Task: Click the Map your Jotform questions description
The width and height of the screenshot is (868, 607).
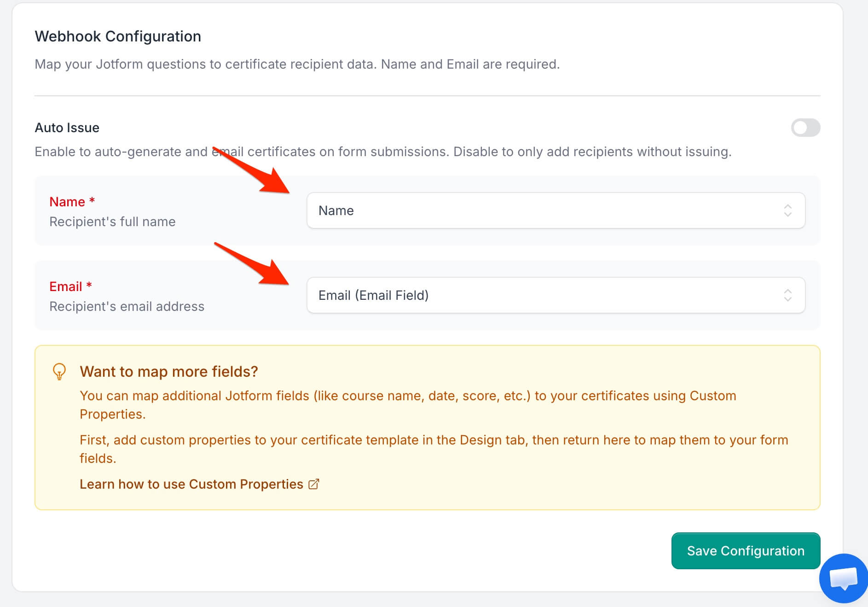Action: 297,64
